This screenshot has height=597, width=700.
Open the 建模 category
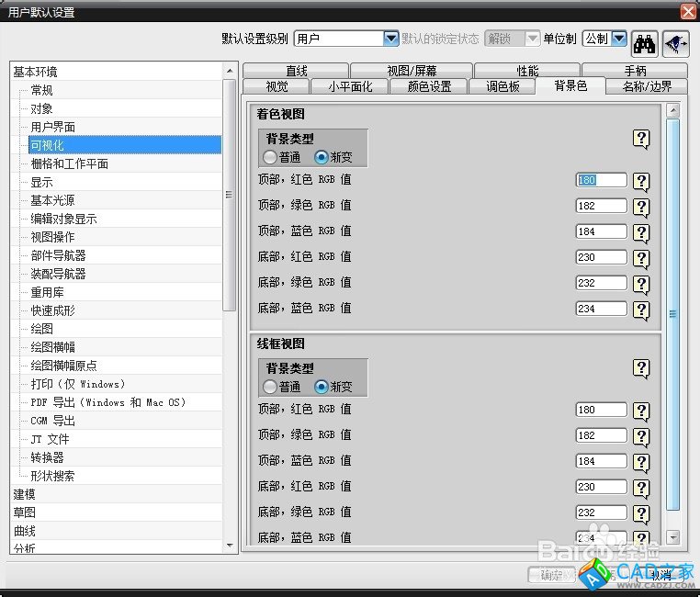tap(25, 494)
